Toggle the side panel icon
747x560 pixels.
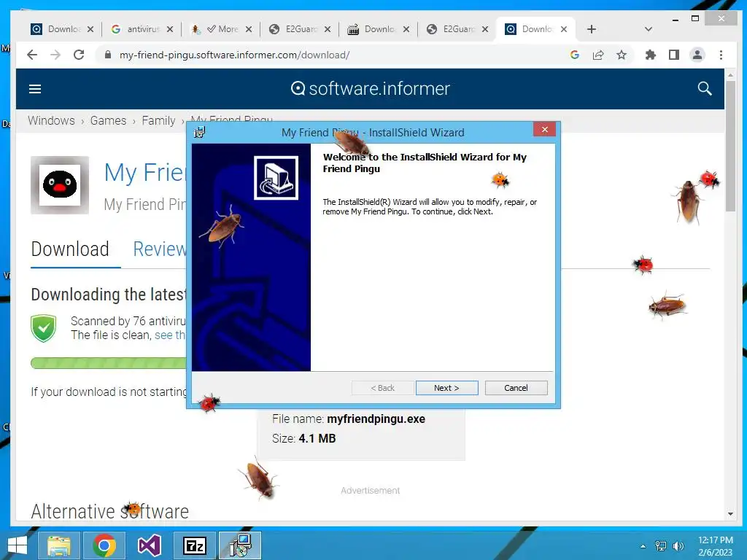tap(673, 55)
